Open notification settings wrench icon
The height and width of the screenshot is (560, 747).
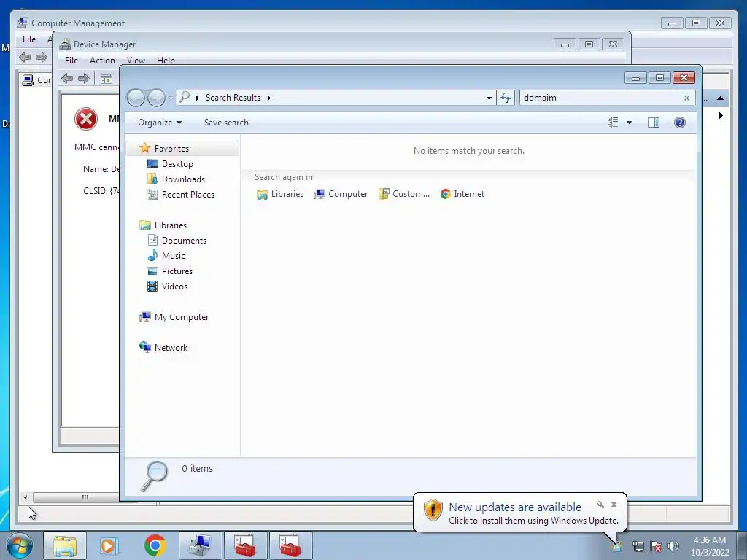(600, 505)
